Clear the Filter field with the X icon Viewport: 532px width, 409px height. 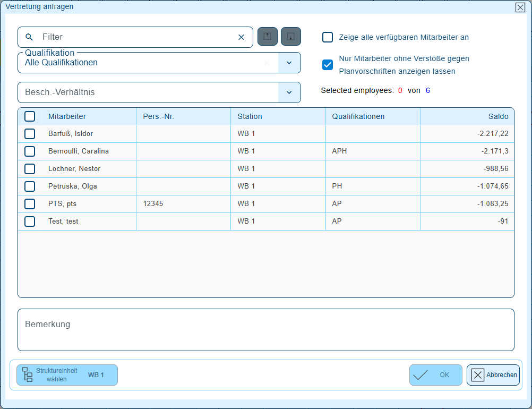pos(241,37)
